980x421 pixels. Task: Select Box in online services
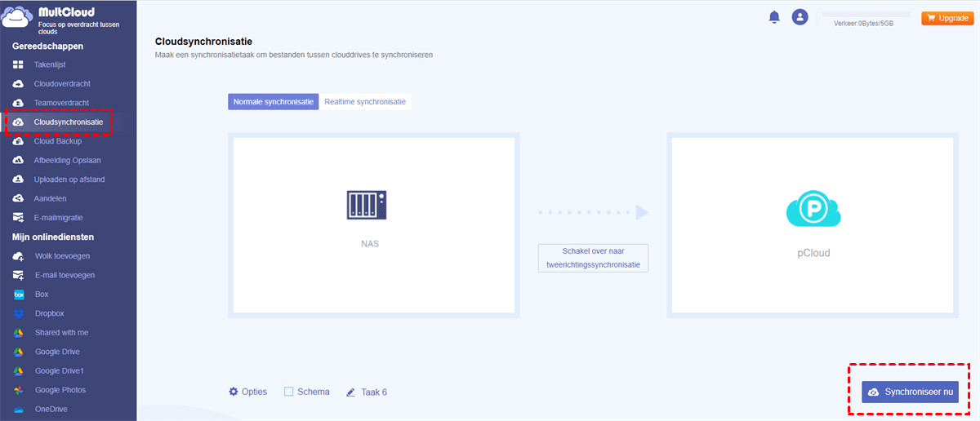tap(42, 295)
